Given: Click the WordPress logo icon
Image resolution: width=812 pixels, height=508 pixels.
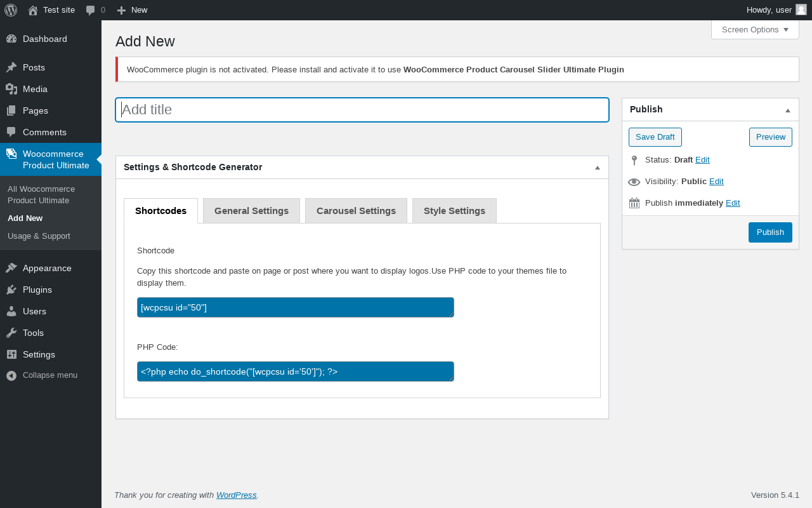Looking at the screenshot, I should (x=11, y=10).
